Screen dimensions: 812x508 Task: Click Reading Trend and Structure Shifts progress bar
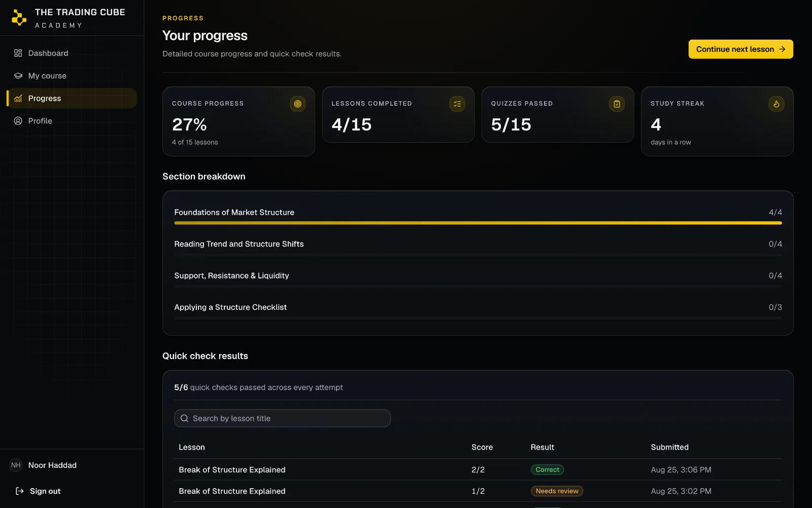point(478,255)
